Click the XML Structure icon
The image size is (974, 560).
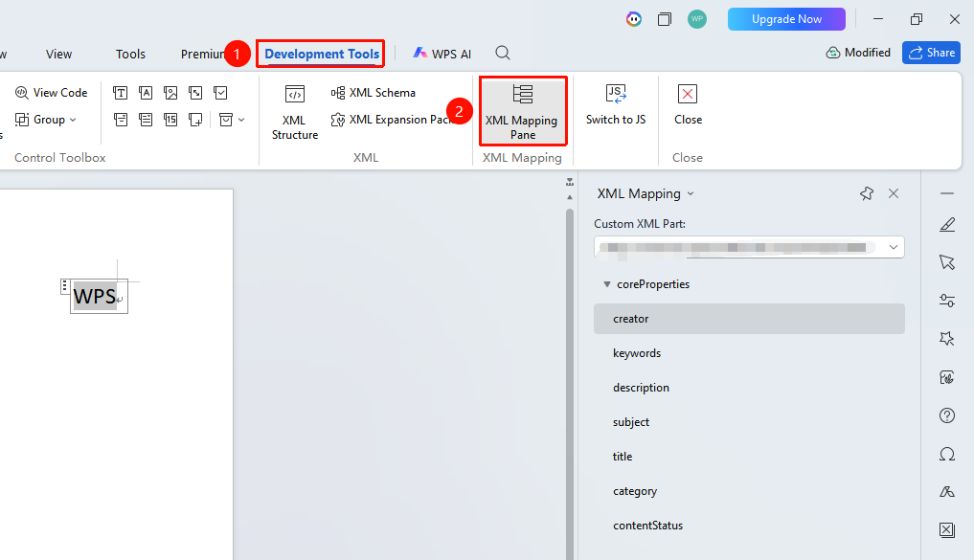coord(294,95)
